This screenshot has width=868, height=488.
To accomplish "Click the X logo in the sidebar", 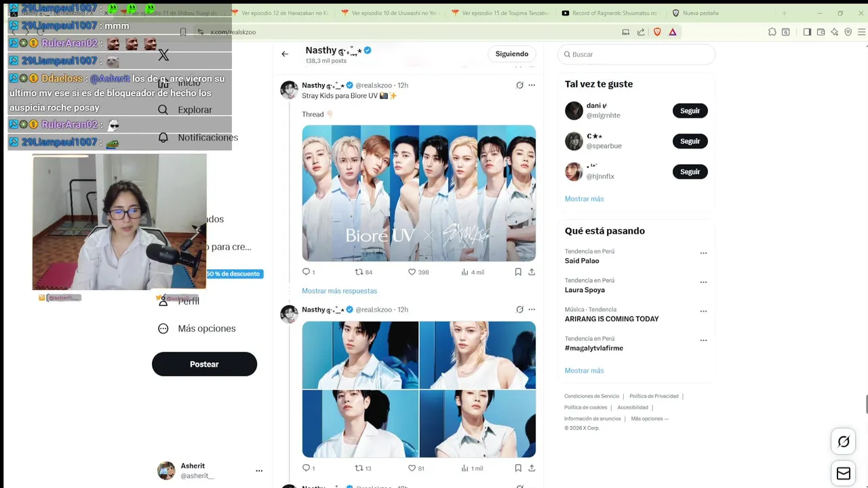I will (163, 55).
